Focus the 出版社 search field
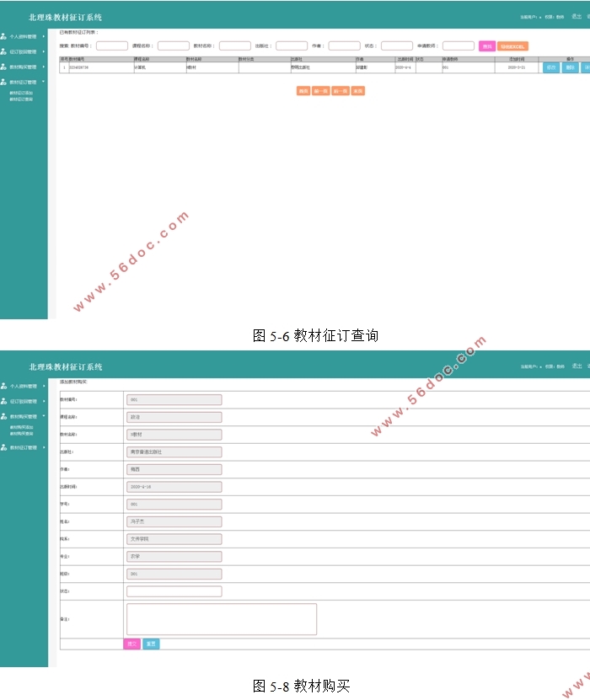 (292, 46)
